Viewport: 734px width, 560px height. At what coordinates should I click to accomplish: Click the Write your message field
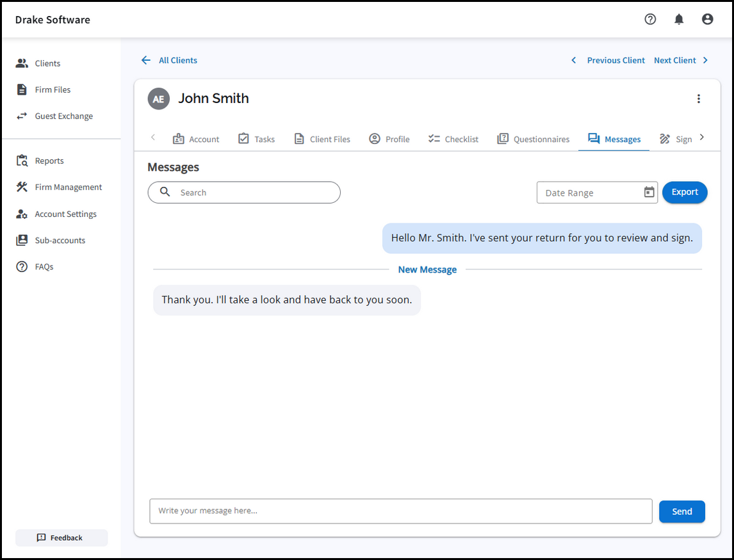coord(400,511)
